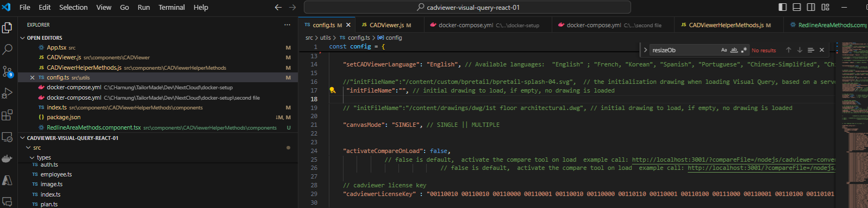Collapse the Open Editors section
Image resolution: width=868 pixels, height=208 pixels.
point(158,38)
